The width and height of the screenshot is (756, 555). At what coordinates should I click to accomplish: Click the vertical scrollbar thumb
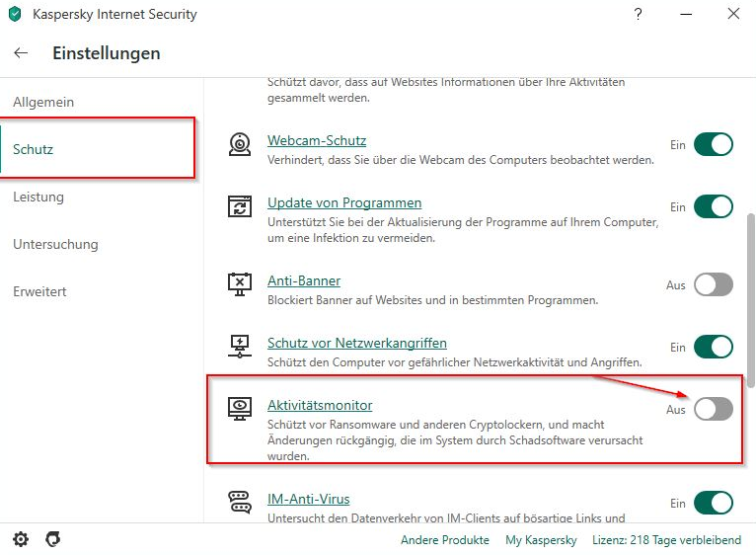pyautogui.click(x=751, y=300)
